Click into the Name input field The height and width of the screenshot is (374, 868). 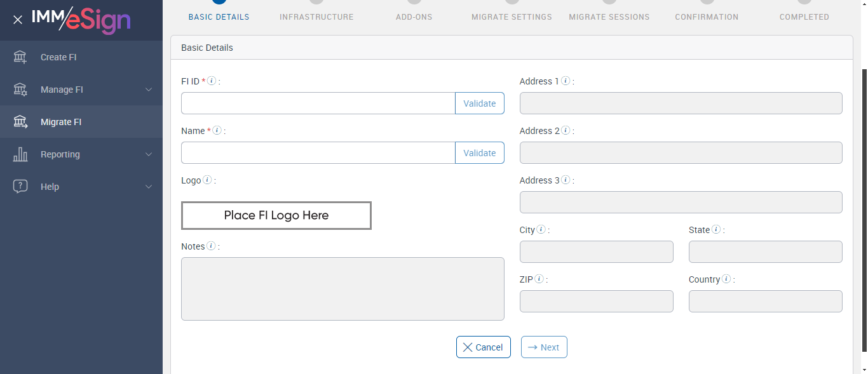tap(318, 153)
